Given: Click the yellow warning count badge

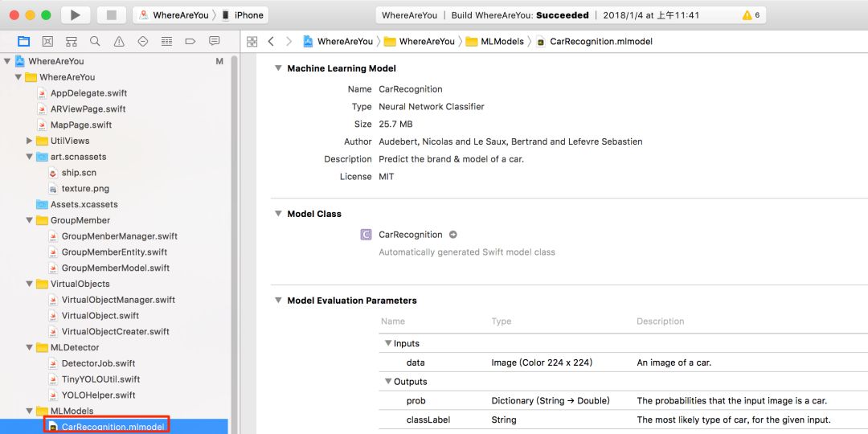Looking at the screenshot, I should pos(751,14).
